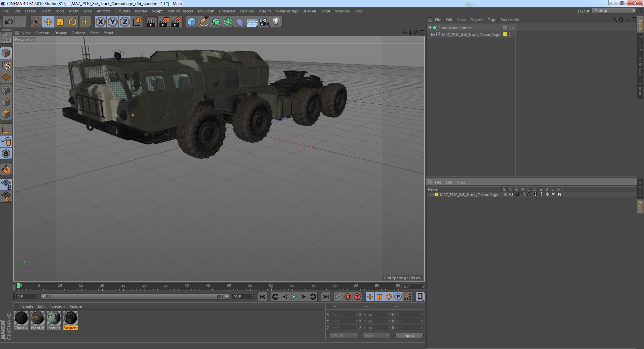Screen dimensions: 644x349
Task: Open the deformer objects icon
Action: click(x=240, y=22)
